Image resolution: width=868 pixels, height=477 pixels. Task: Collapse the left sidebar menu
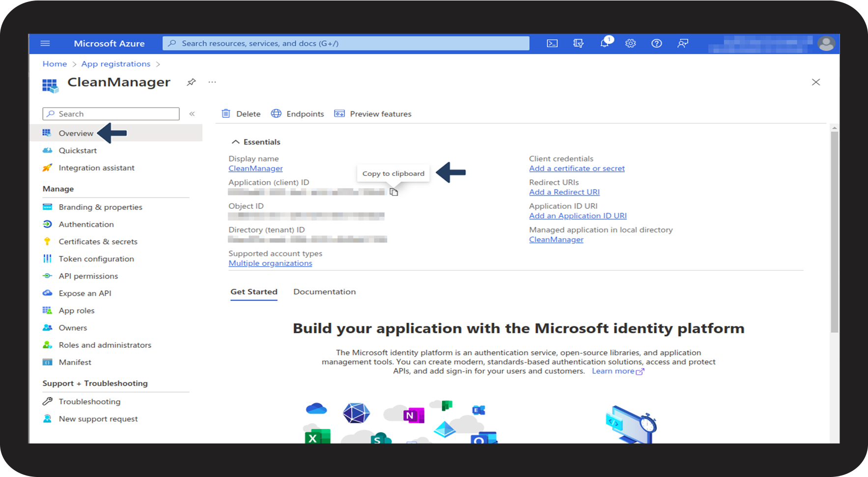[192, 114]
